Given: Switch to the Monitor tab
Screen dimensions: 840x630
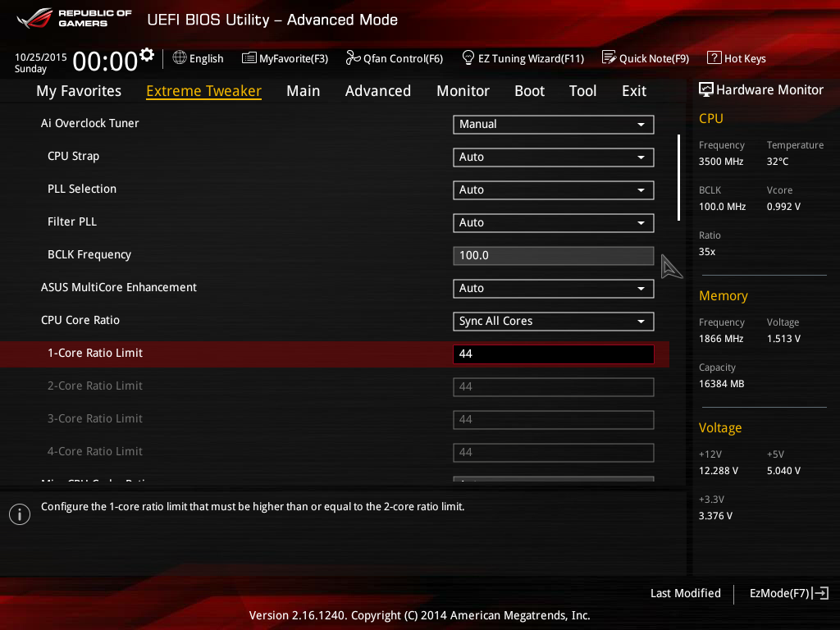Looking at the screenshot, I should coord(463,91).
